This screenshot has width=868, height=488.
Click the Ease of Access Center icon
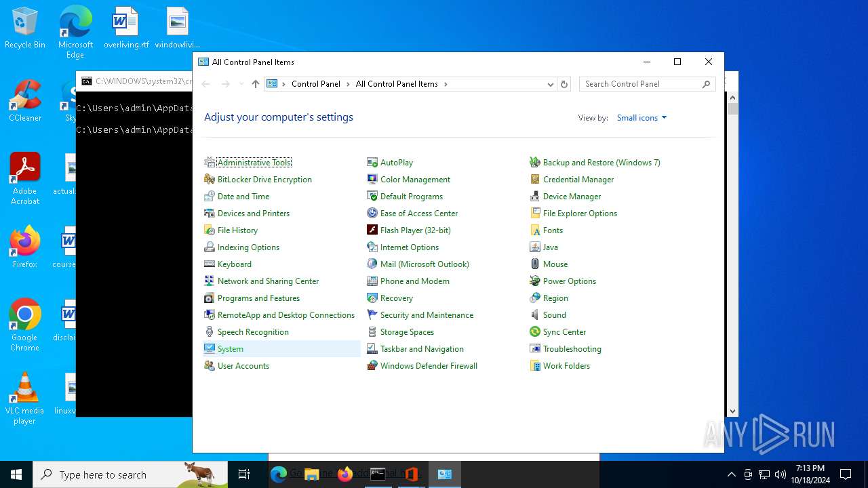tap(372, 213)
